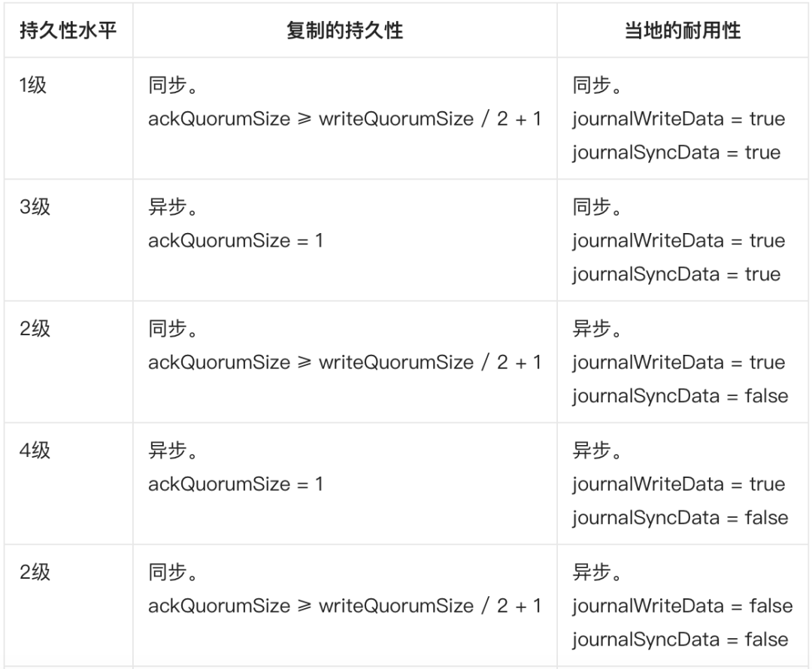Click the ackQuorumSize formula in 1级 row
The height and width of the screenshot is (669, 812).
click(344, 119)
